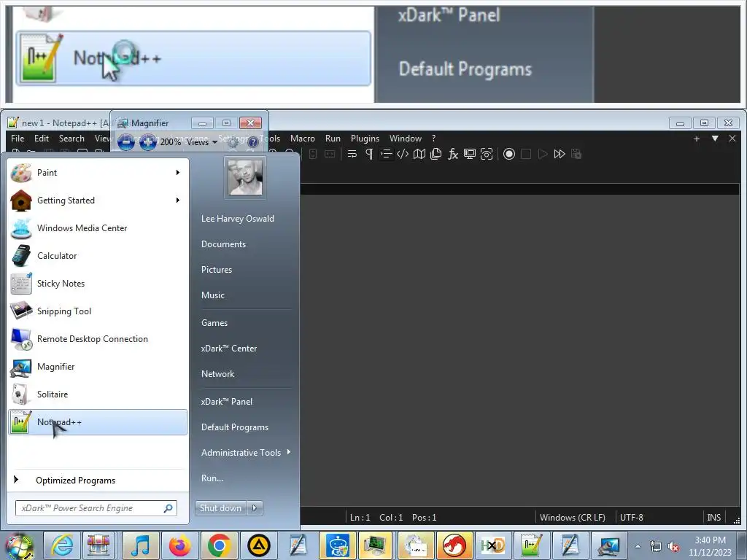Click the Define Language code-brackets icon
This screenshot has height=560, width=747.
[x=403, y=154]
